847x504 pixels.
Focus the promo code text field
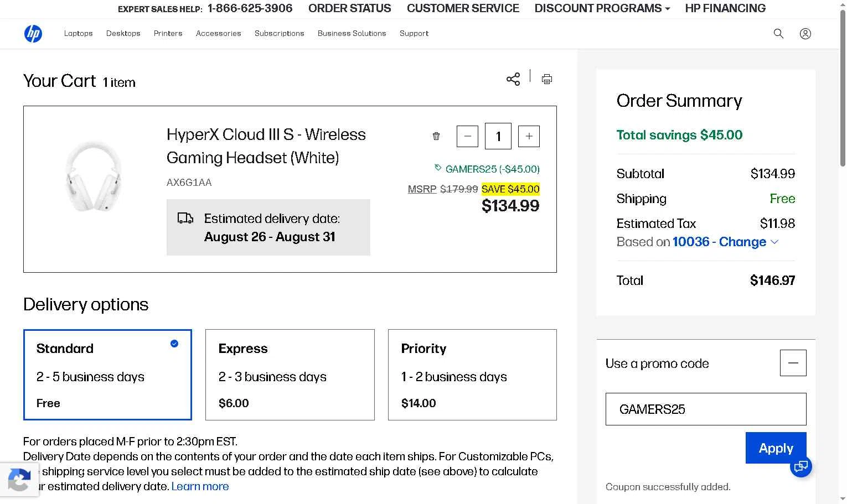tap(706, 409)
